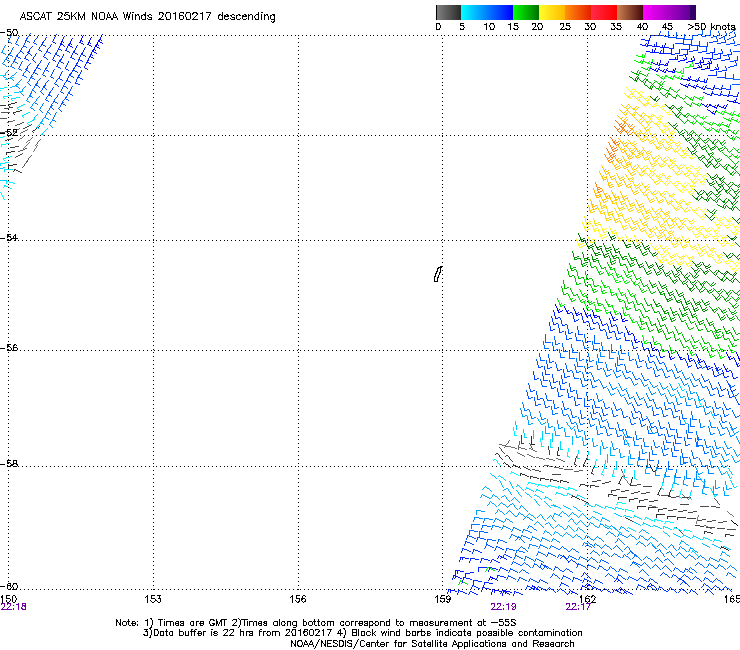740x650 pixels.
Task: Click the green 15-20 knots legend segment
Action: [x=526, y=12]
